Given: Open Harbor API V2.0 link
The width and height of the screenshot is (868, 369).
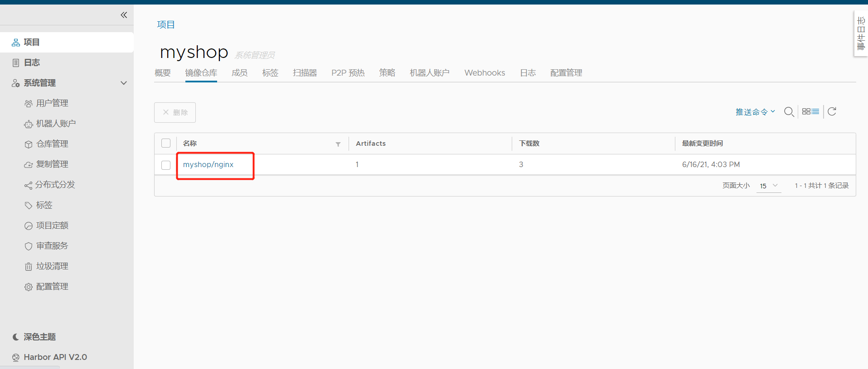Looking at the screenshot, I should pos(55,357).
